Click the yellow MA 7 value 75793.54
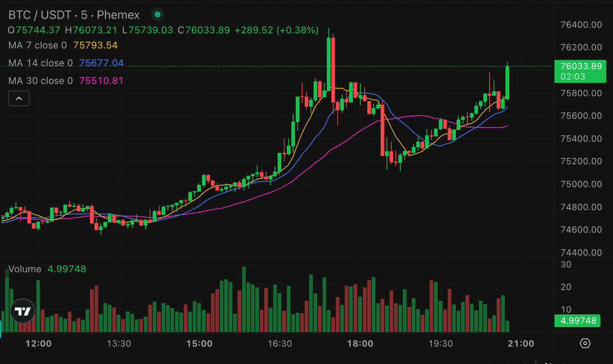613x364 pixels. (95, 45)
